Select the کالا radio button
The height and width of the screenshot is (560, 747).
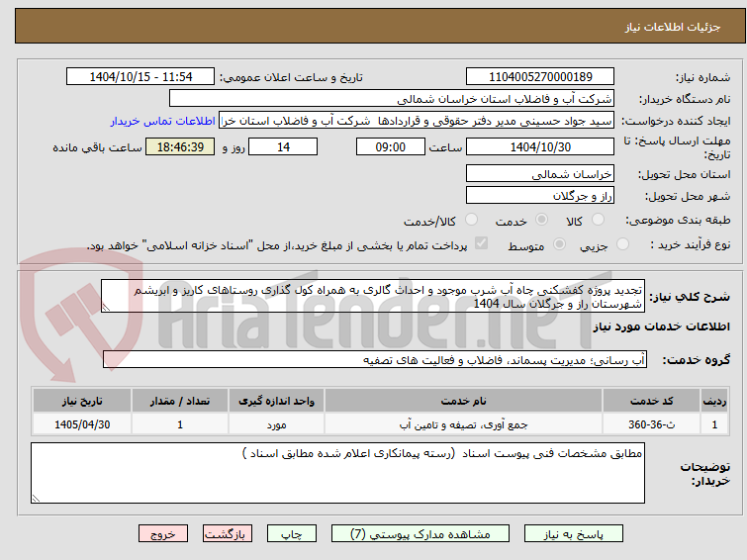click(x=598, y=220)
